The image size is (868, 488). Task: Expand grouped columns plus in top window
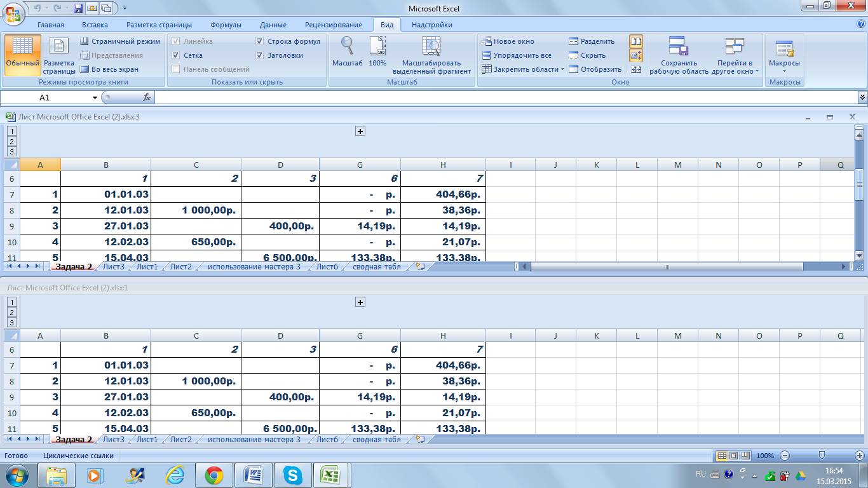pos(360,131)
